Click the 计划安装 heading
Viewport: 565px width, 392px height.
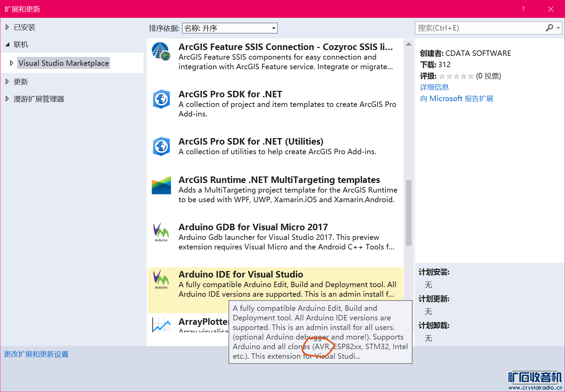434,272
